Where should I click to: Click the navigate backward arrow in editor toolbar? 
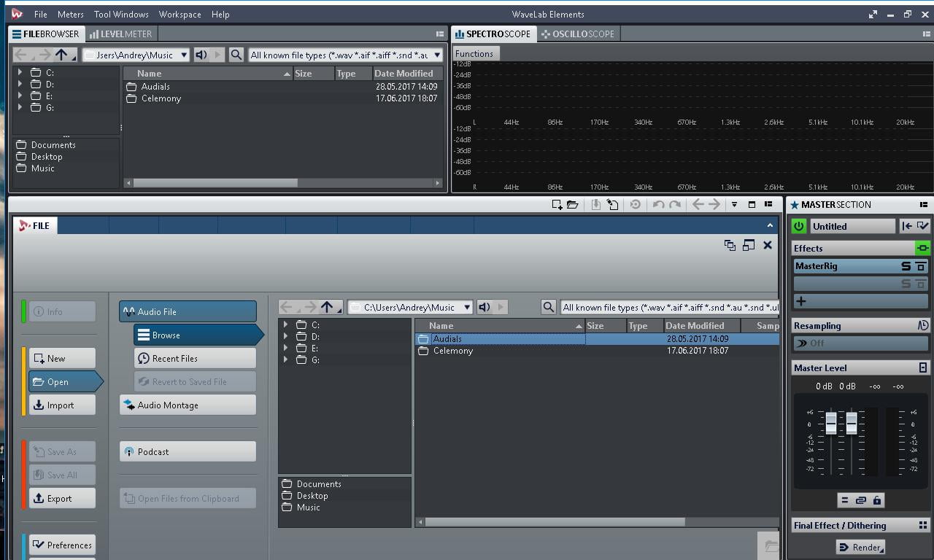(x=698, y=205)
